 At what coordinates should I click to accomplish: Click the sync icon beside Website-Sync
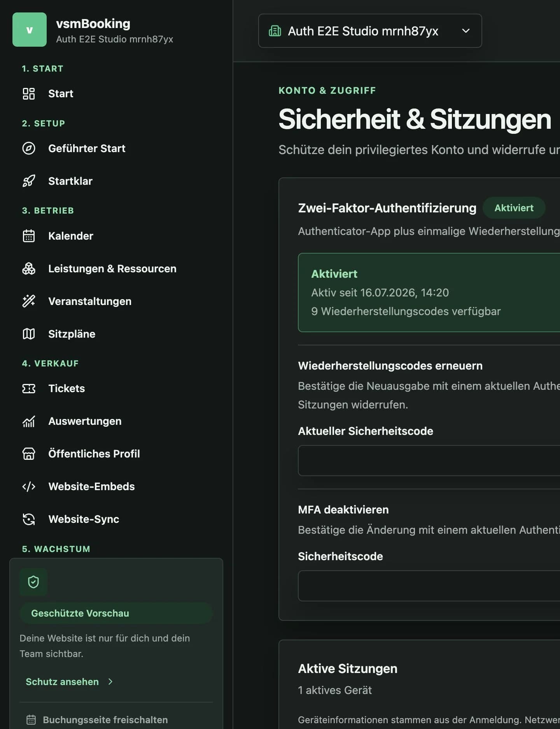[x=29, y=519]
